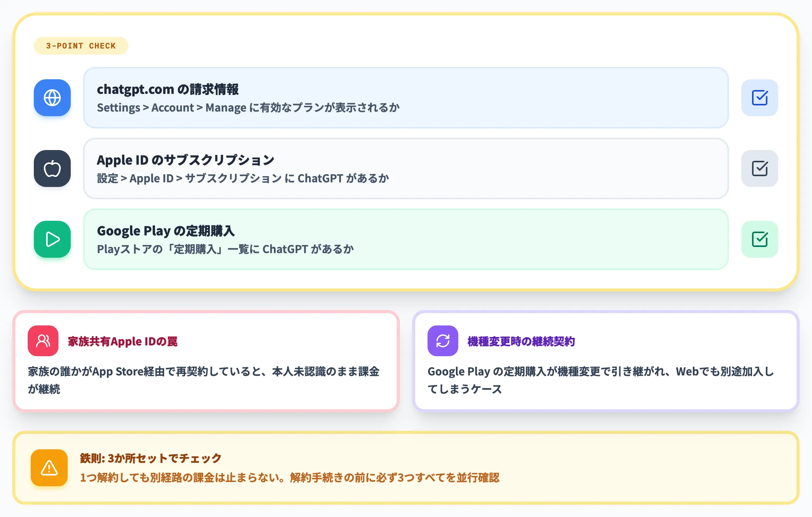Open the Google Play の定期購入 card

pyautogui.click(x=406, y=239)
